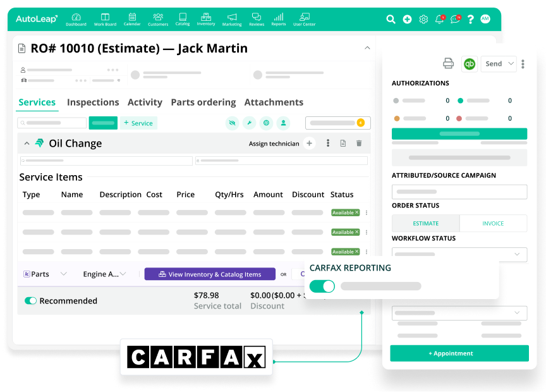The image size is (546, 392).
Task: Remove the Available tag in the second service item row
Action: (x=356, y=232)
